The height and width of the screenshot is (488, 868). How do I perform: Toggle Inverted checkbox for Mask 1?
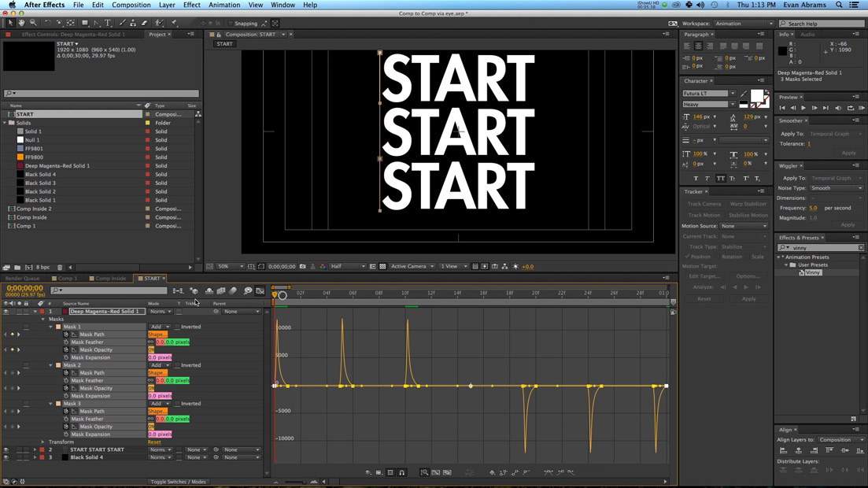(177, 327)
